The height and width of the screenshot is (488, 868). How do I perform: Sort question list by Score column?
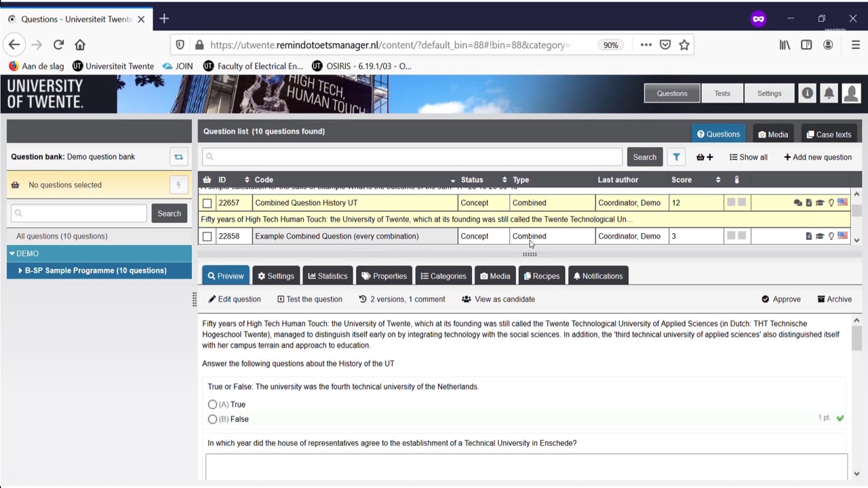tap(718, 180)
